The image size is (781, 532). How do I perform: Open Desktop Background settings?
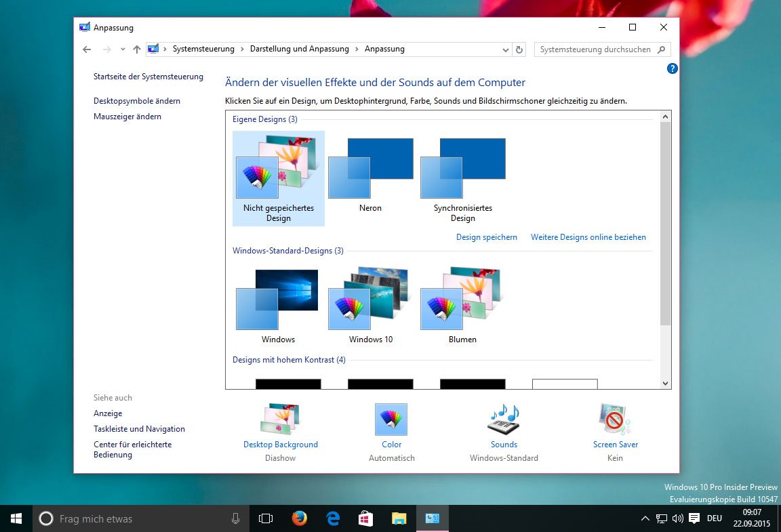click(x=280, y=418)
